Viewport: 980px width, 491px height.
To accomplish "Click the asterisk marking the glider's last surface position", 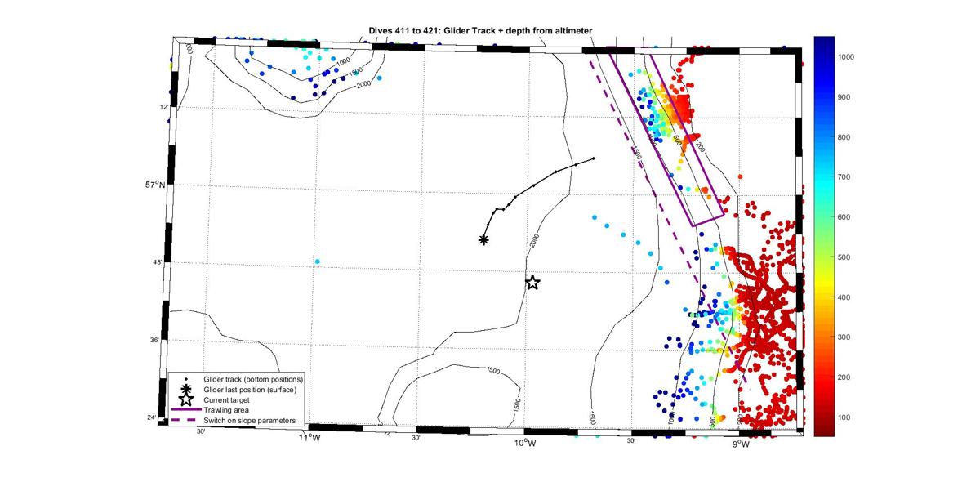I will click(483, 239).
